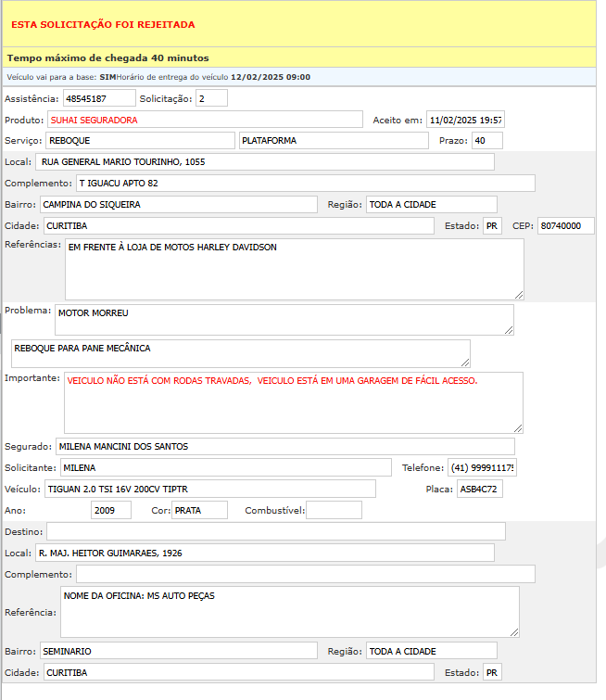Click the Telefone field
The width and height of the screenshot is (606, 700).
(x=482, y=467)
